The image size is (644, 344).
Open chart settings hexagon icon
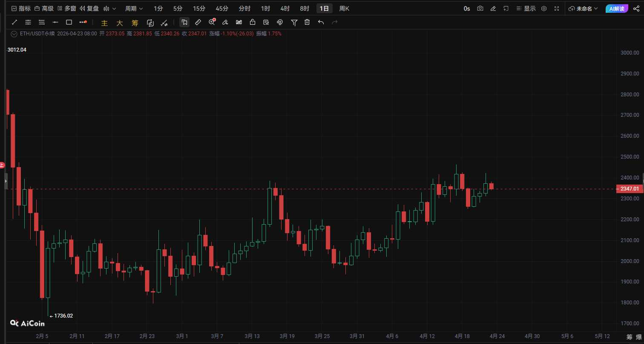pos(544,9)
